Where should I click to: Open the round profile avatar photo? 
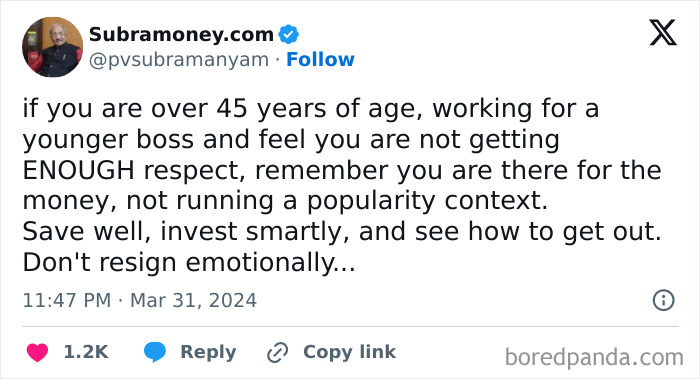click(52, 47)
